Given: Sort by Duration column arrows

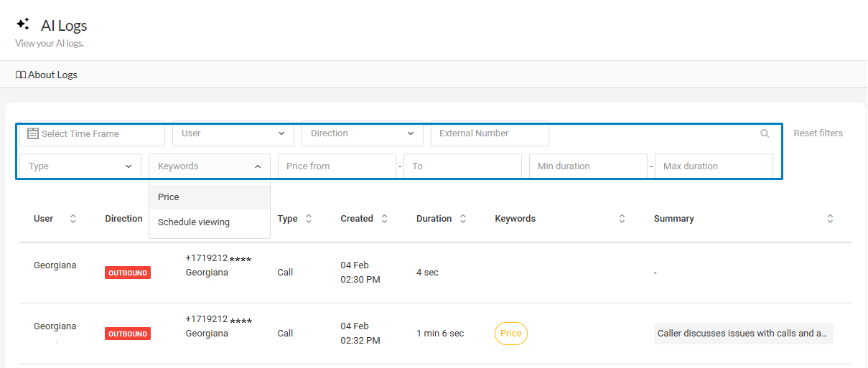Looking at the screenshot, I should 463,219.
